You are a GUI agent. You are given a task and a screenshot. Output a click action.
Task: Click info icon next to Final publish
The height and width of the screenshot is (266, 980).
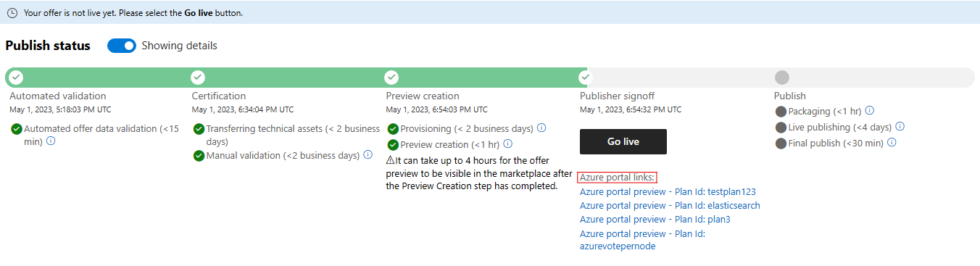[892, 143]
